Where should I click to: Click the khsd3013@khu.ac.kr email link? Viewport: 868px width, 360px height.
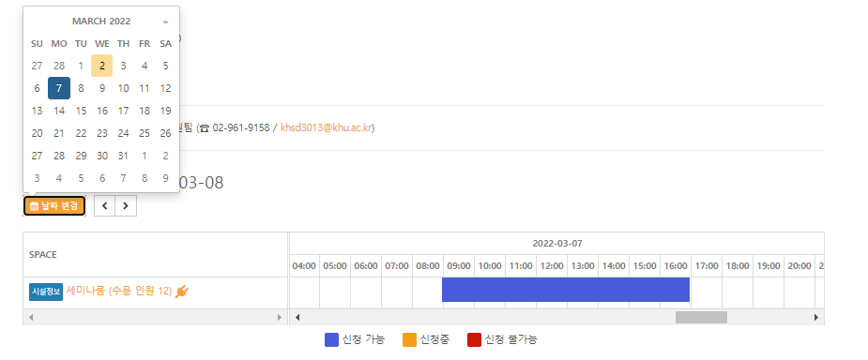[326, 127]
